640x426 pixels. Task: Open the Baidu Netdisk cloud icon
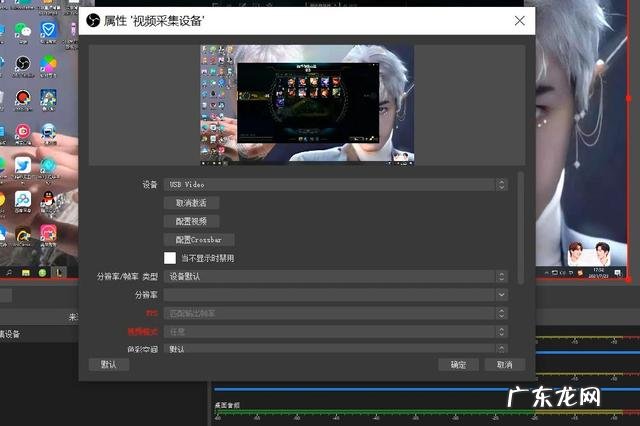(23, 199)
